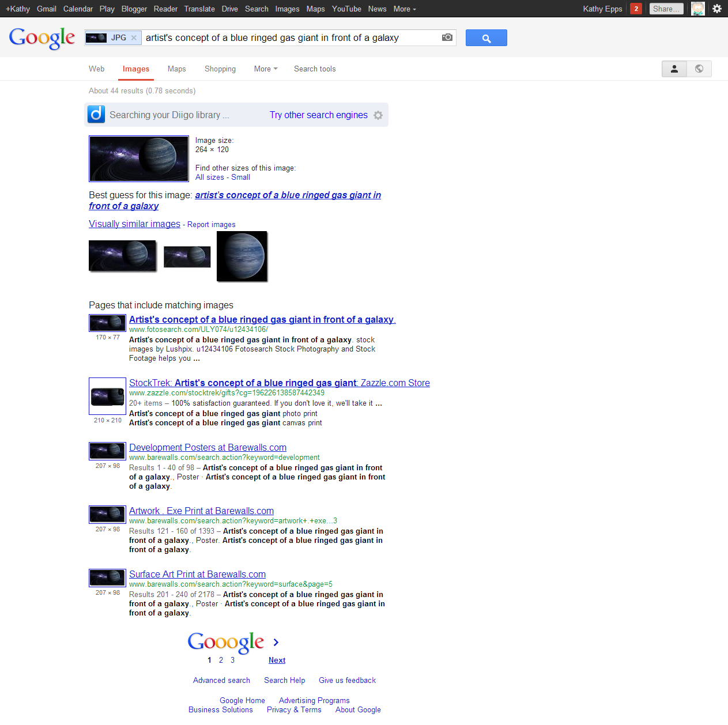This screenshot has width=728, height=725.
Task: Open Reader in the top bar
Action: (165, 9)
